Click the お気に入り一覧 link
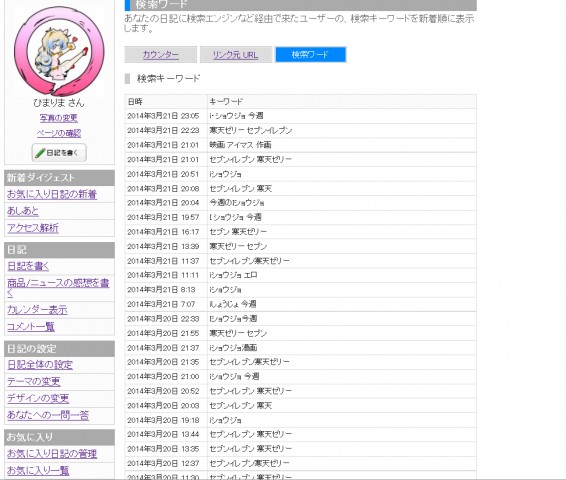 (x=38, y=470)
